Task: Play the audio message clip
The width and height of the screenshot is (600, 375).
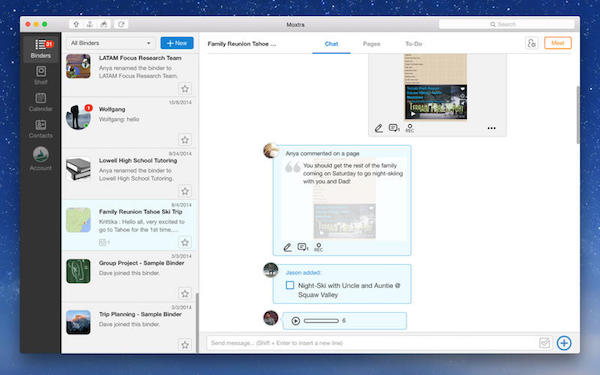Action: click(x=295, y=321)
